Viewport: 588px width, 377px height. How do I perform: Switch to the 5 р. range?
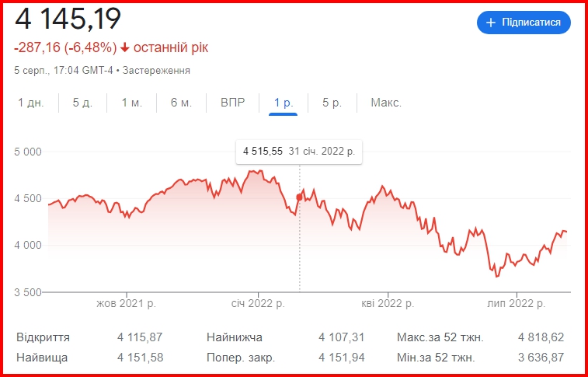332,103
